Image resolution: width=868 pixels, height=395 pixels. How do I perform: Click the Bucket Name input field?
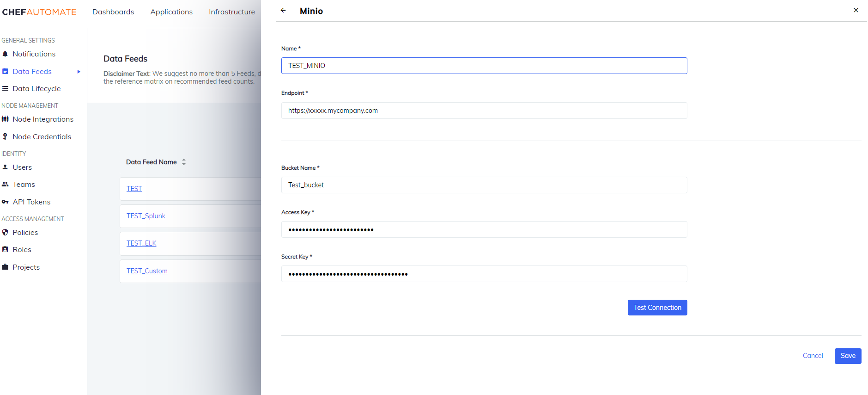coord(484,185)
